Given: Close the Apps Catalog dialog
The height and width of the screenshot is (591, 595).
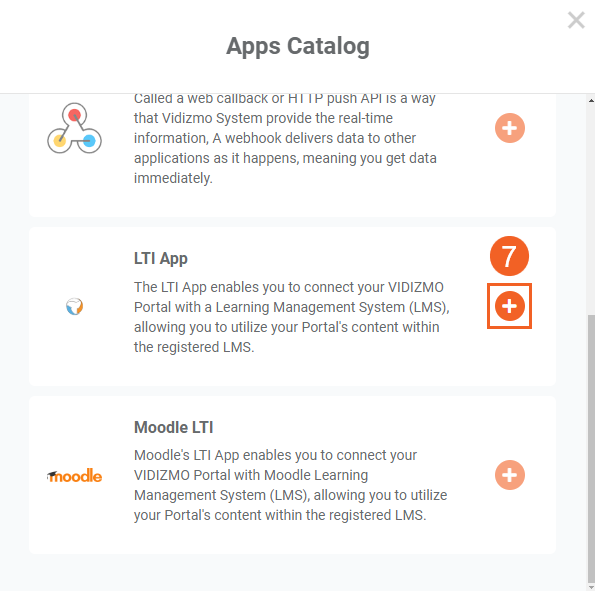Looking at the screenshot, I should click(576, 20).
